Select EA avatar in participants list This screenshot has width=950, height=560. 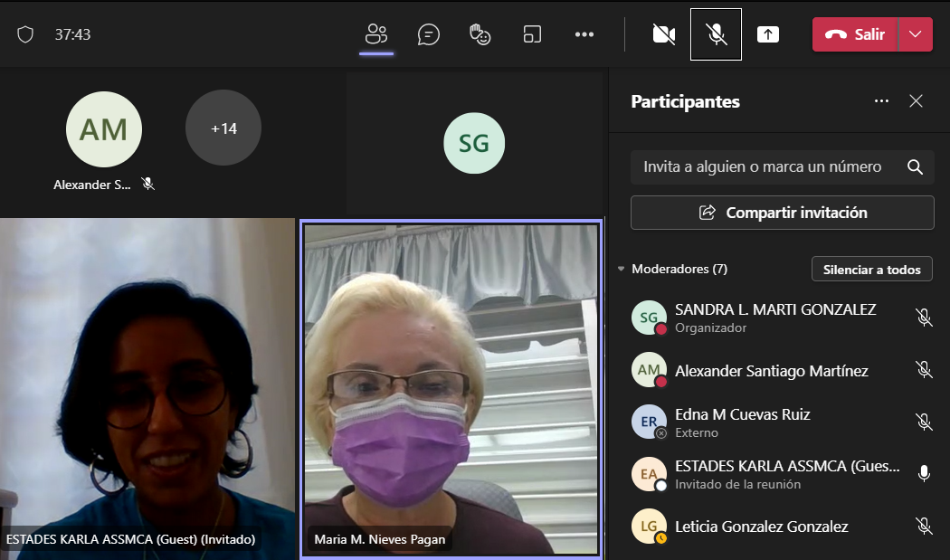tap(649, 474)
